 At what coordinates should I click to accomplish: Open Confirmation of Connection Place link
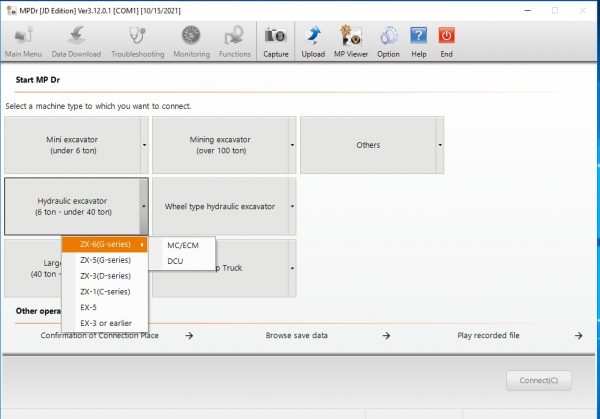tap(99, 335)
